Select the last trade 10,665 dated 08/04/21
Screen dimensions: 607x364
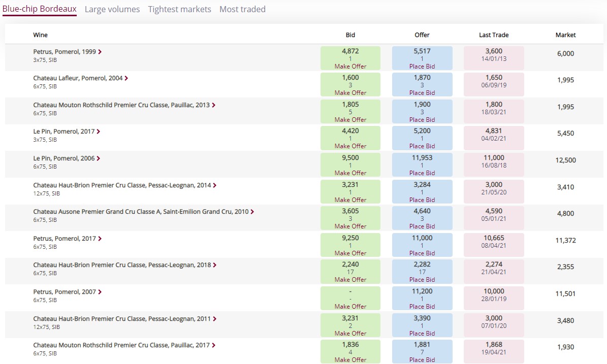[494, 245]
